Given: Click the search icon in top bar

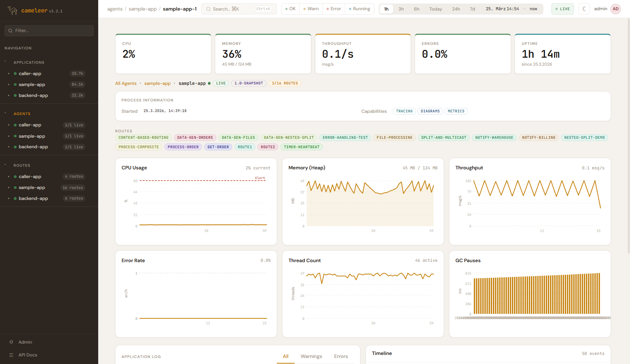Looking at the screenshot, I should tap(208, 9).
